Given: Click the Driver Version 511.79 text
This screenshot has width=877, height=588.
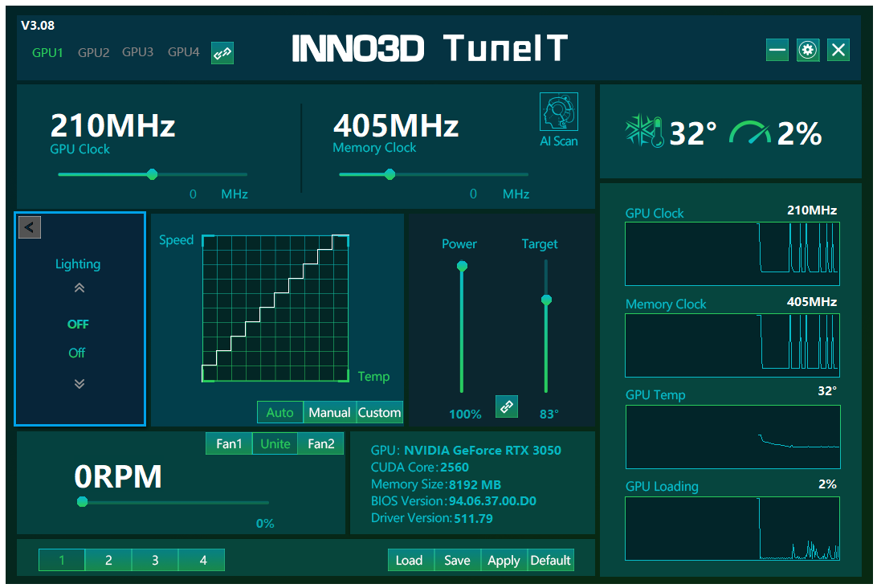Looking at the screenshot, I should coord(432,518).
